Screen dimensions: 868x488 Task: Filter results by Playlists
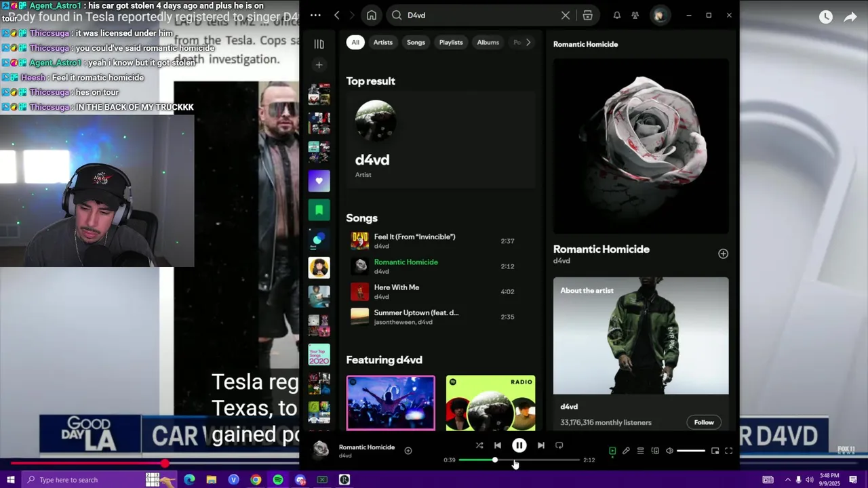pos(451,42)
